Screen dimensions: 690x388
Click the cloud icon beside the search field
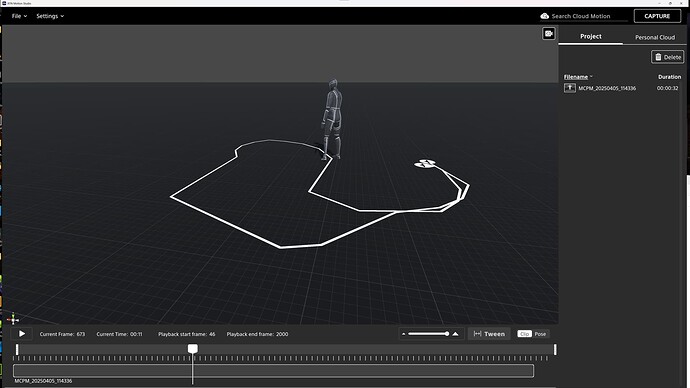click(544, 16)
